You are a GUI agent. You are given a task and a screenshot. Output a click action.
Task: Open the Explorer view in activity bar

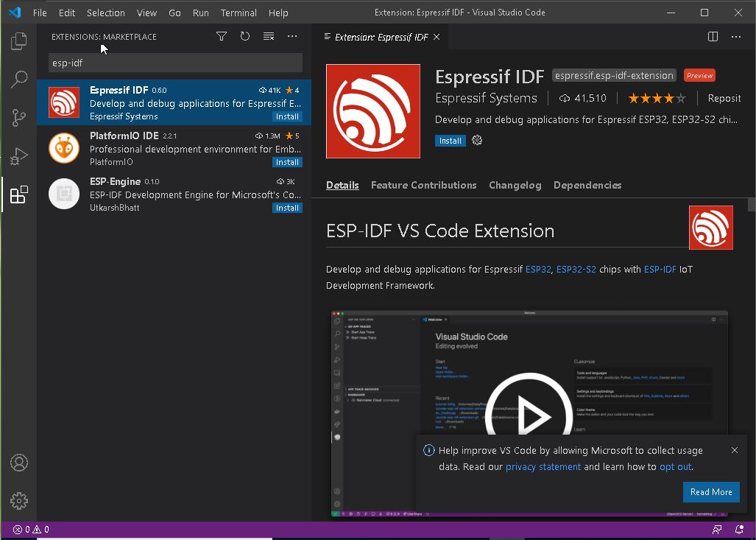click(19, 41)
